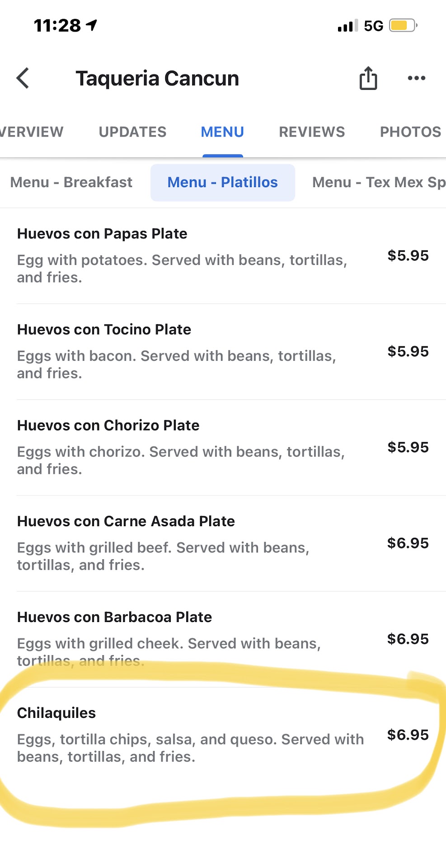This screenshot has width=446, height=868.
Task: Select the Menu - Platillos chip
Action: (x=222, y=182)
